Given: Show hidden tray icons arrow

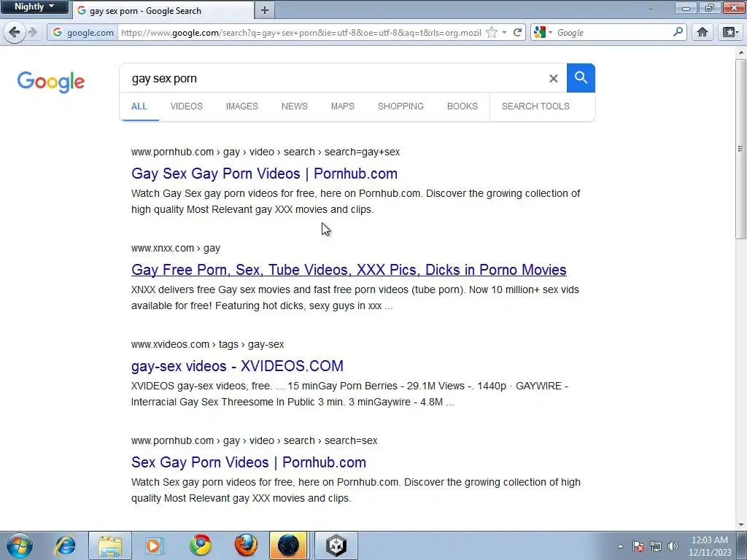Looking at the screenshot, I should point(620,546).
